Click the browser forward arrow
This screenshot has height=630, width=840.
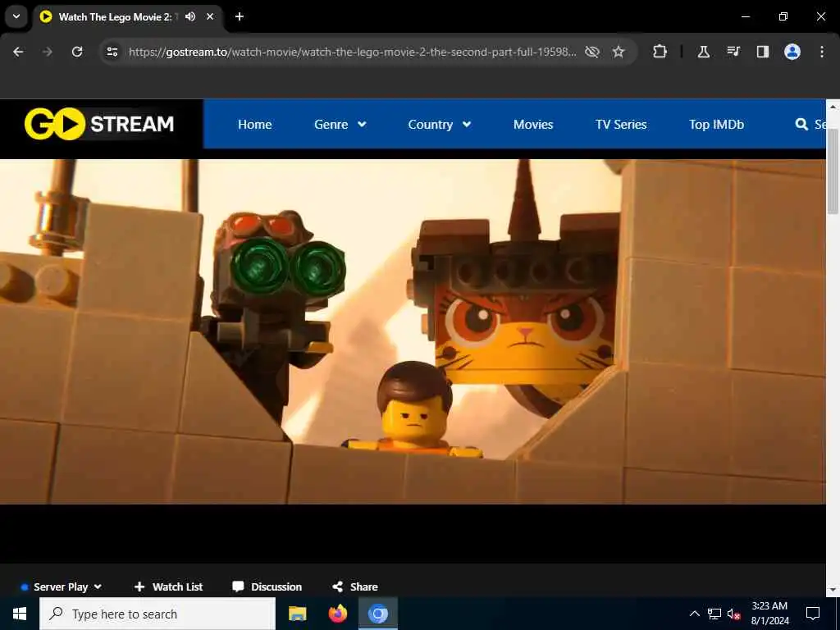coord(47,52)
